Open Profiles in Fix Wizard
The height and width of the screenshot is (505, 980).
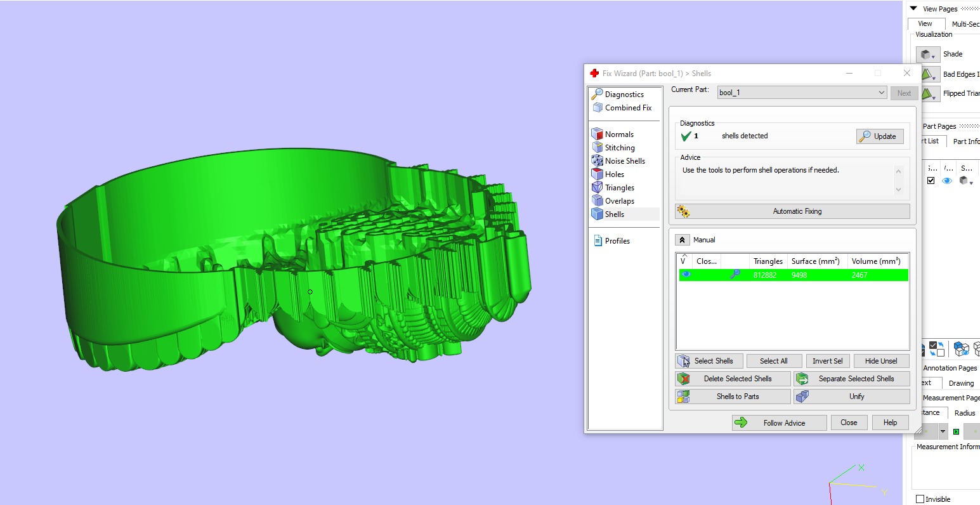click(612, 240)
